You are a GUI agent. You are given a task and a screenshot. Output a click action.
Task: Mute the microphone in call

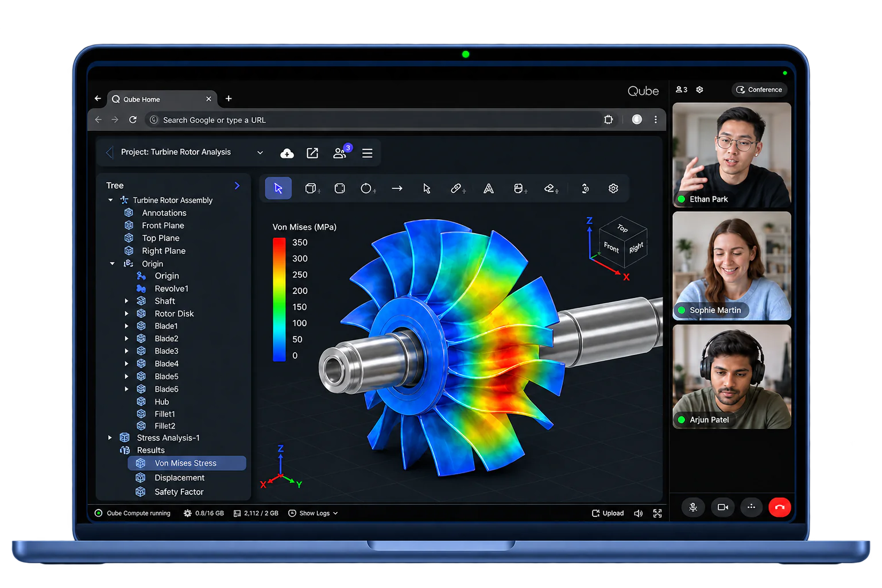click(x=693, y=507)
